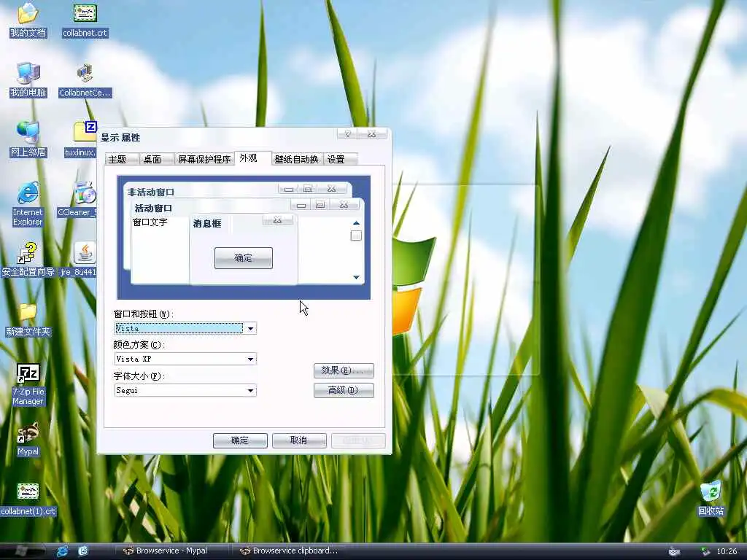Viewport: 747px width, 560px height.
Task: Open 网上邻居 network icon
Action: click(28, 139)
